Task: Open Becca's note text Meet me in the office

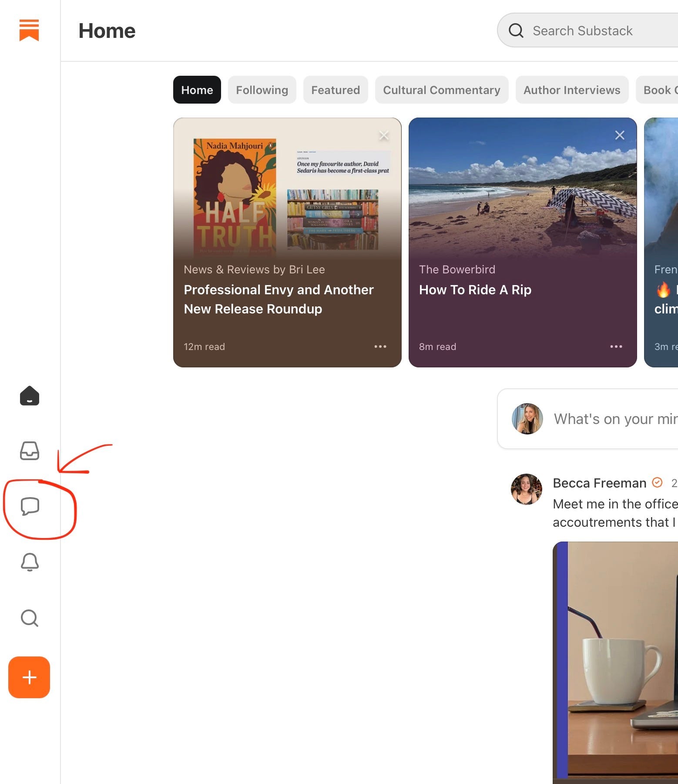Action: [615, 513]
